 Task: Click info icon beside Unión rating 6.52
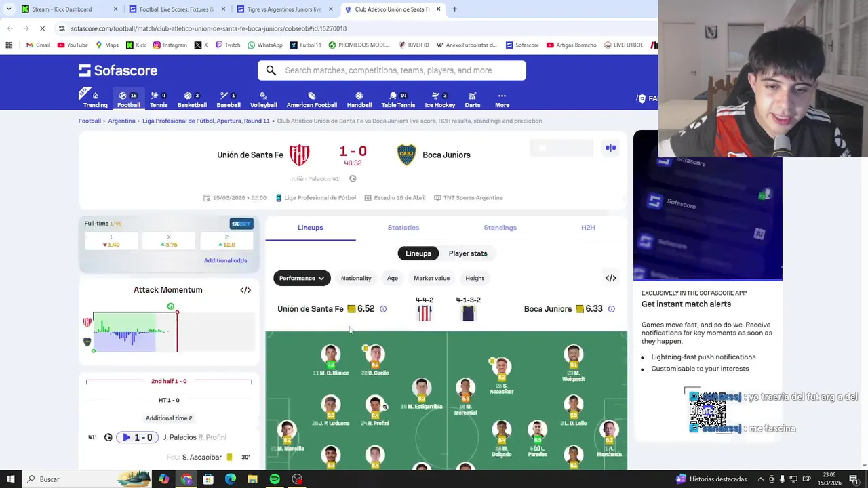383,309
